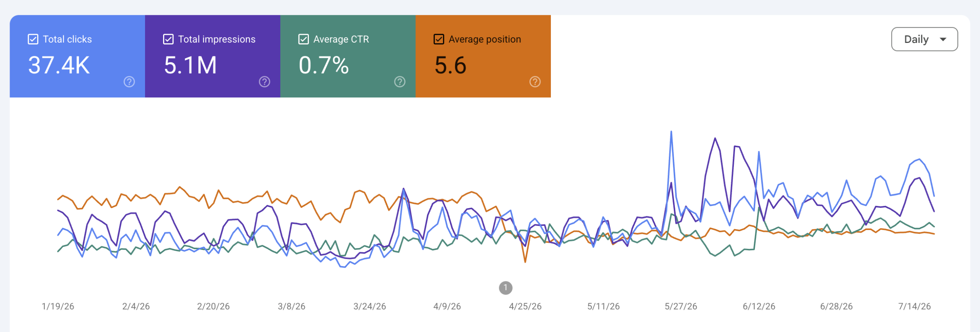Viewport: 980px width, 332px height.
Task: Select the 5.1M Total impressions card
Action: (x=212, y=56)
